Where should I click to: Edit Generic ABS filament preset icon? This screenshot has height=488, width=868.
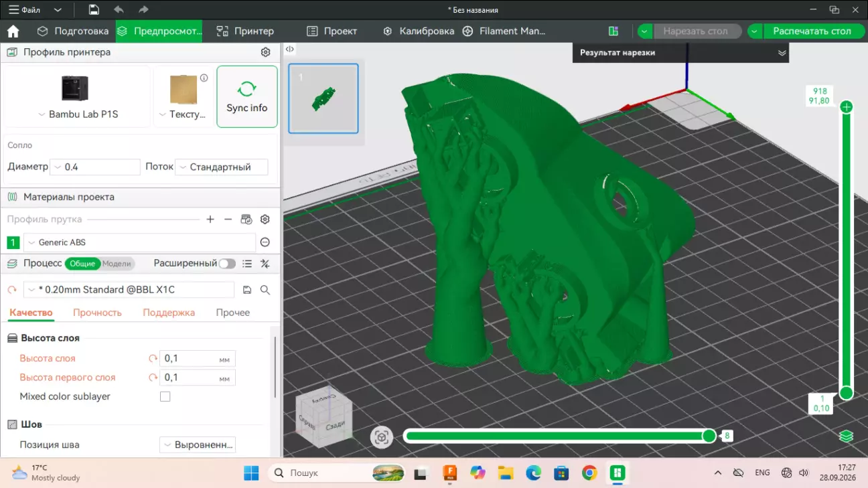click(x=265, y=242)
